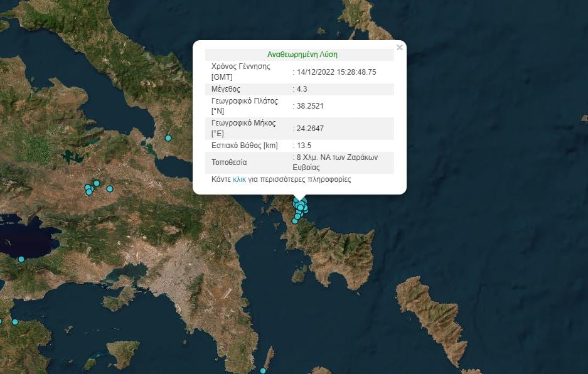Select the lone marker just east of western cluster

(110, 189)
